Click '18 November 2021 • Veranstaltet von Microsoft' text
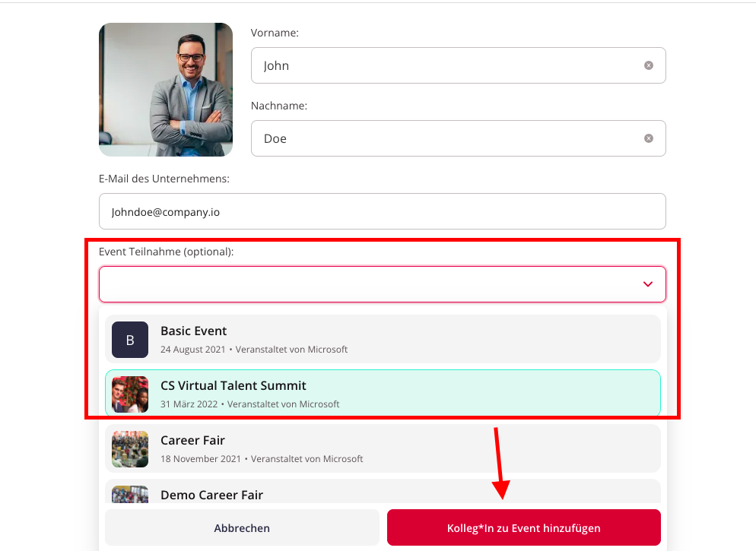Screen dimensions: 756x551 [x=262, y=459]
